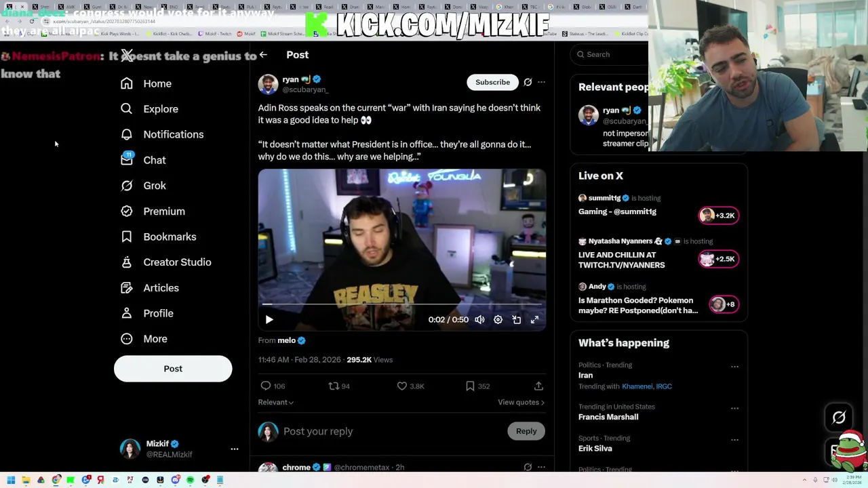This screenshot has height=488, width=868.
Task: Open the three-dot menu on ryan's post
Action: pos(541,82)
